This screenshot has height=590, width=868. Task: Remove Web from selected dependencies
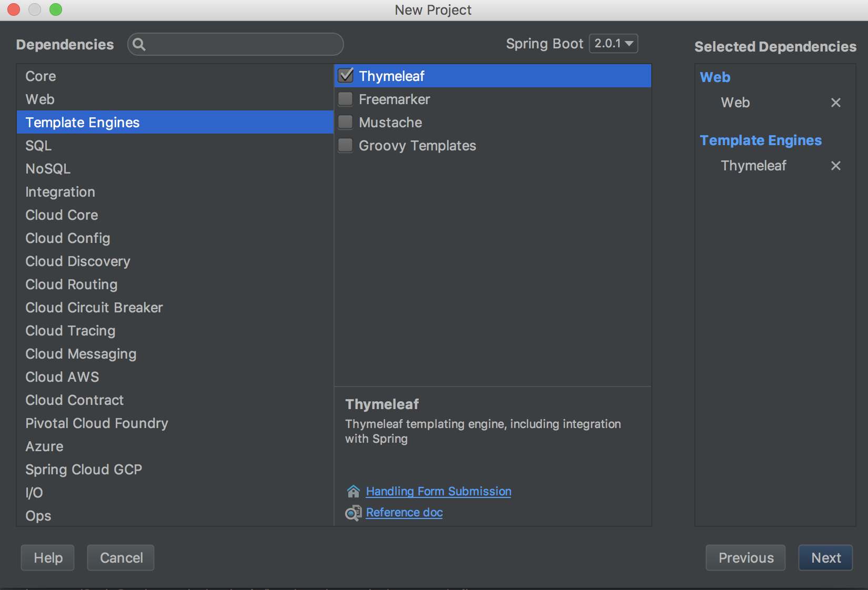pyautogui.click(x=835, y=103)
